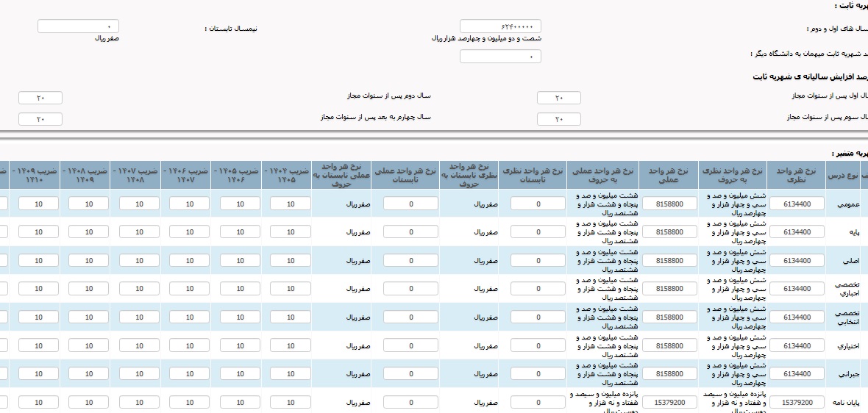Click the fourth year onward increase percent field
Screen dimensions: 868x413
point(40,120)
